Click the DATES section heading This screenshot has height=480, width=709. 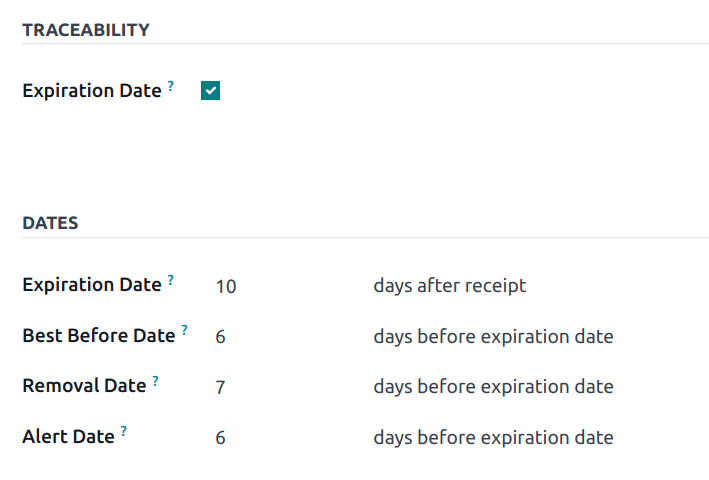[x=50, y=223]
